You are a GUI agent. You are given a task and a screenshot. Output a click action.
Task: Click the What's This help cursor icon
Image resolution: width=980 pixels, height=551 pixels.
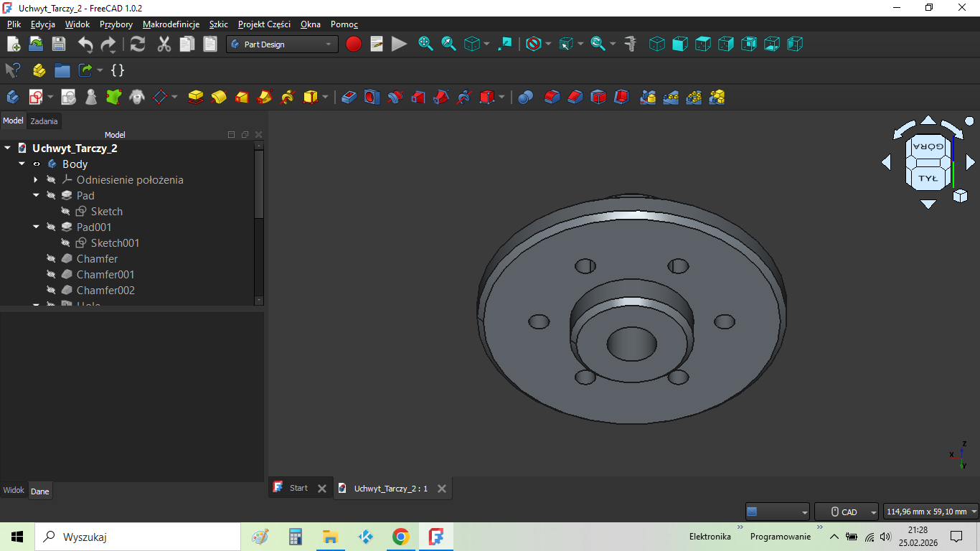coord(13,70)
